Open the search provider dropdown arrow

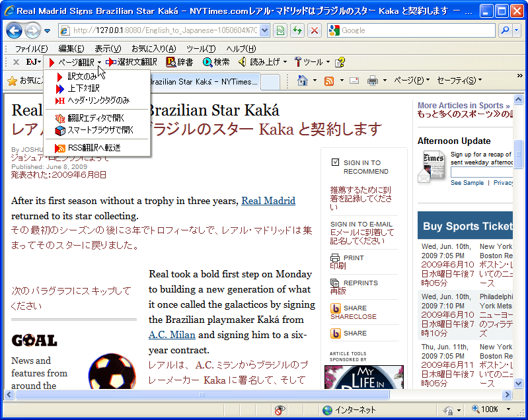(517, 30)
